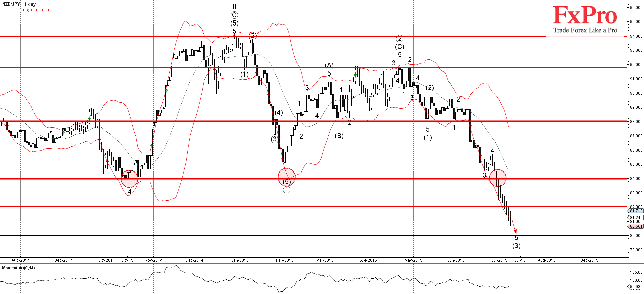Select the BB(20,20,2.0,2.0) indicator label
Viewport: 644px width, 294px height.
(37, 10)
